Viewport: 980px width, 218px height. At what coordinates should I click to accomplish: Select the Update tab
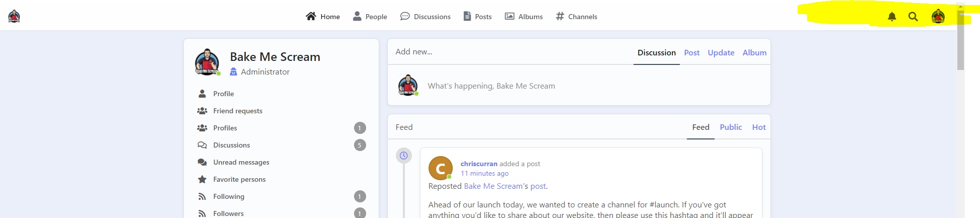pos(721,53)
